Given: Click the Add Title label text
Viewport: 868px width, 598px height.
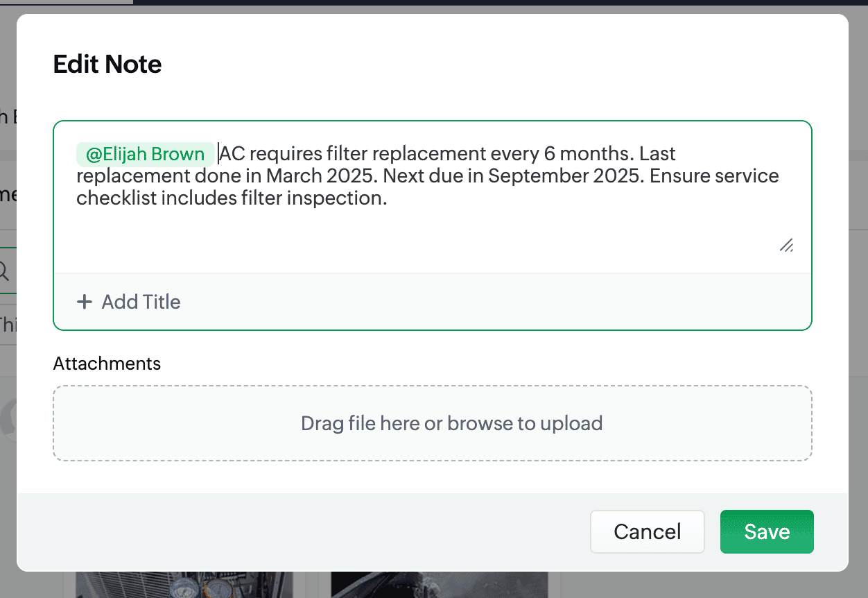Looking at the screenshot, I should pyautogui.click(x=141, y=302).
